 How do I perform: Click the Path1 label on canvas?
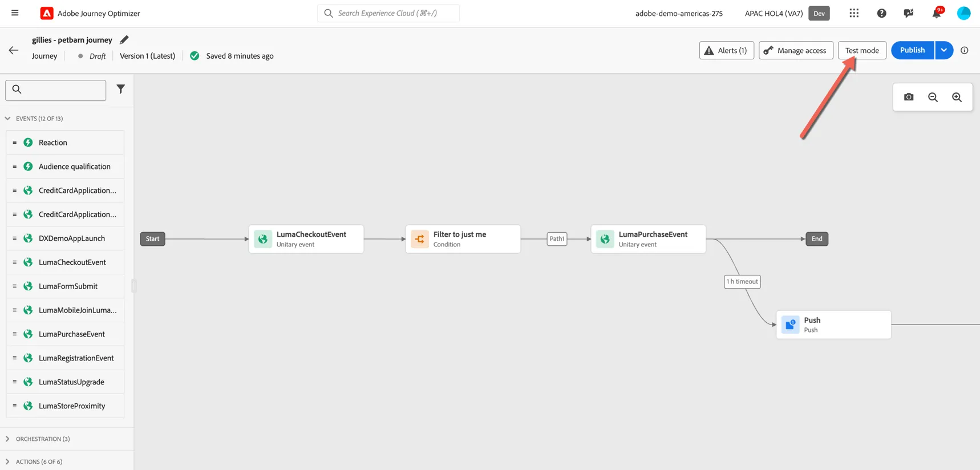(x=557, y=239)
